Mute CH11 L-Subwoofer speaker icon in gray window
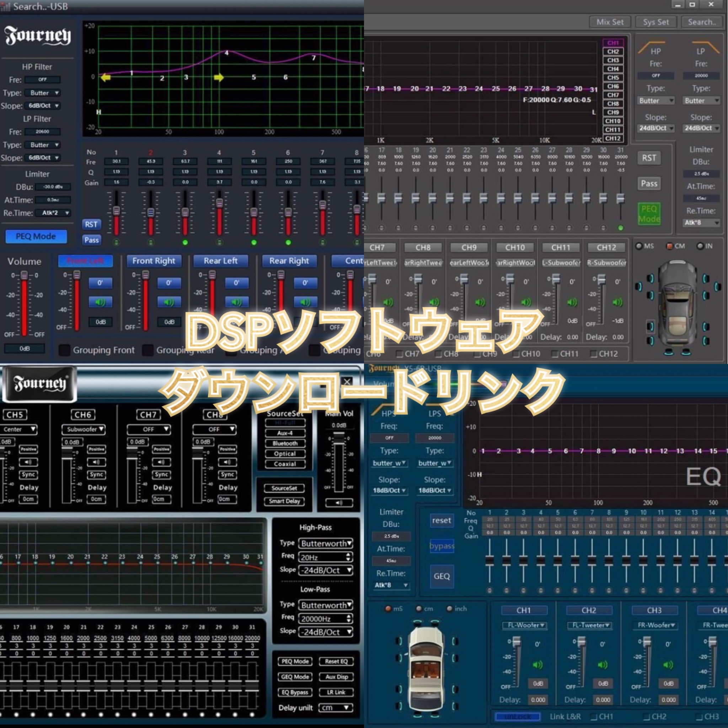This screenshot has width=728, height=728. click(x=572, y=302)
